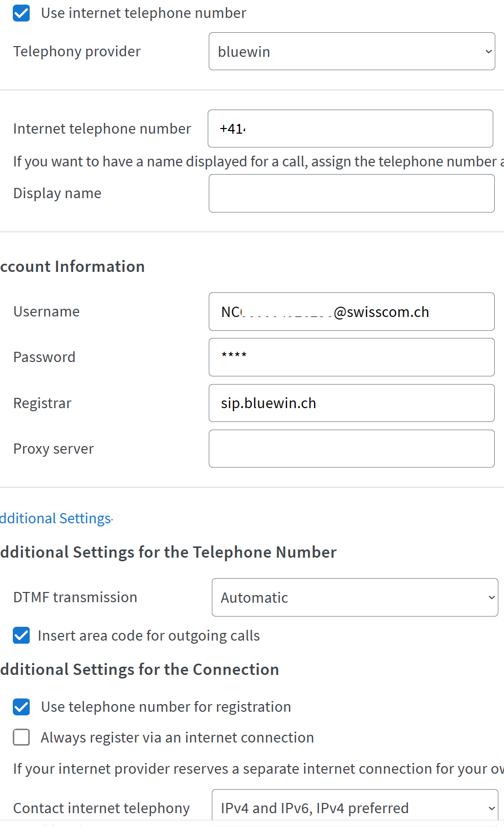Enable Always register via an internet connection
The width and height of the screenshot is (504, 827).
point(21,737)
